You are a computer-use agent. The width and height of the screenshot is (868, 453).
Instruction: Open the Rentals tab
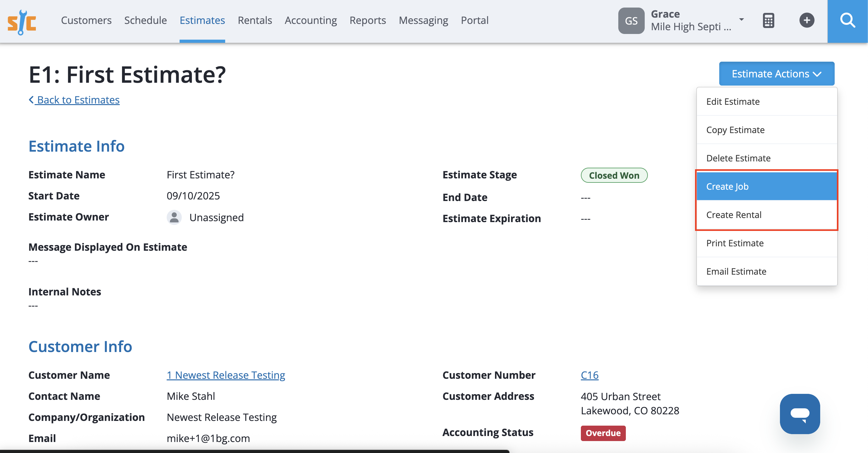(255, 20)
